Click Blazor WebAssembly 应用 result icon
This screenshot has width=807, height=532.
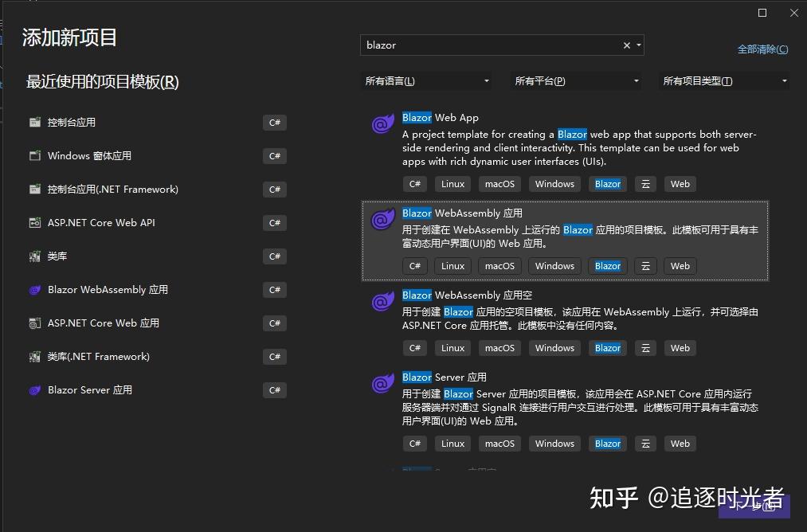coord(383,219)
